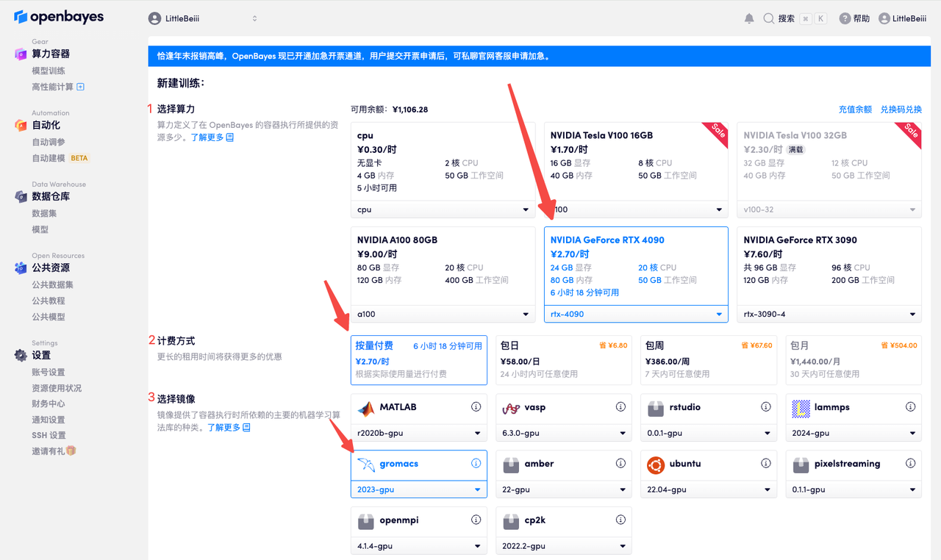Click the 充值余额 link
Screen dimensions: 941x560
[855, 110]
